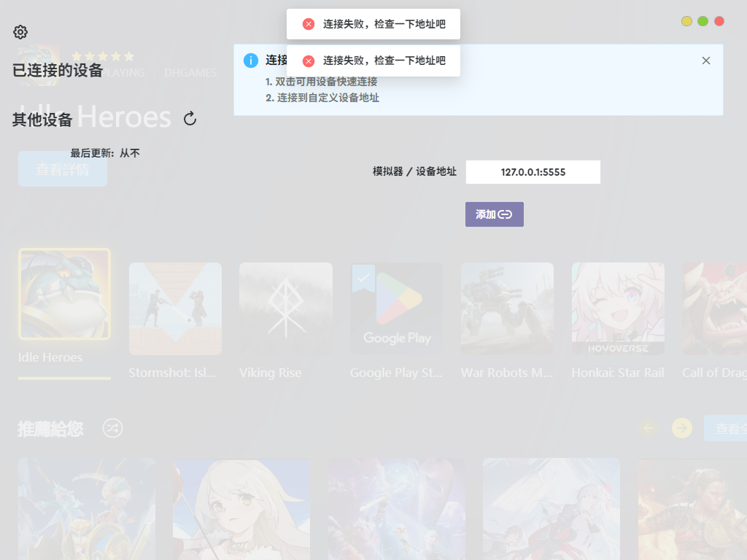Image resolution: width=747 pixels, height=560 pixels.
Task: Open the Call of Dragons thumbnail
Action: [x=715, y=308]
